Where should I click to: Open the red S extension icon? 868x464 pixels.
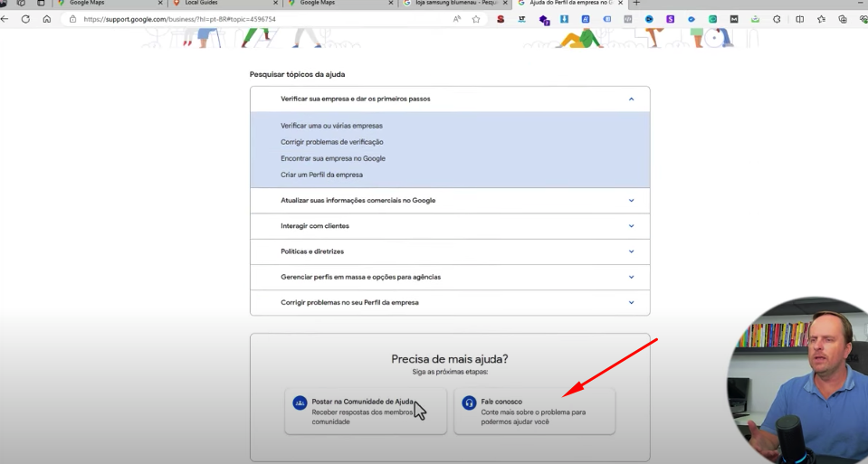click(501, 19)
